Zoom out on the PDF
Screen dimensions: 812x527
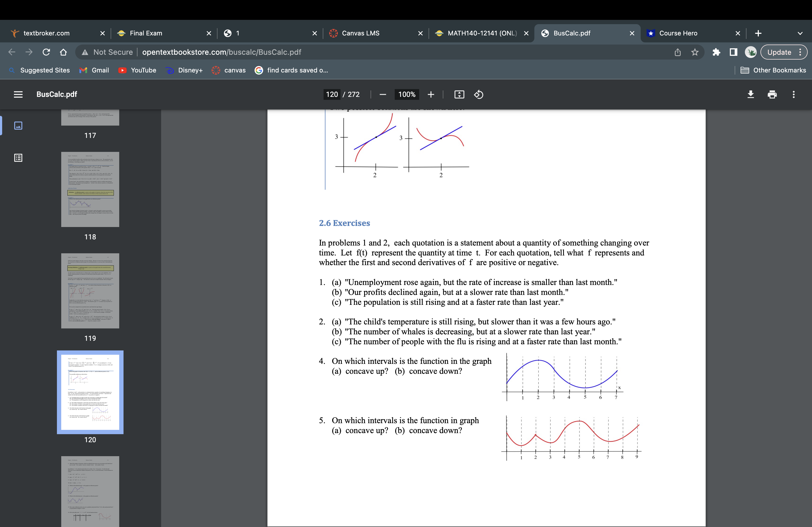382,94
